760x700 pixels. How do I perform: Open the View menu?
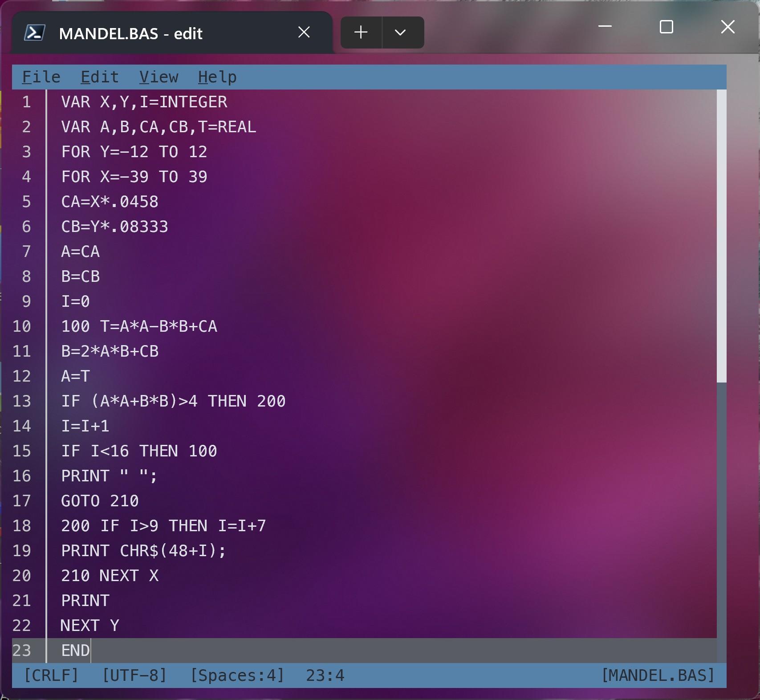click(x=159, y=77)
